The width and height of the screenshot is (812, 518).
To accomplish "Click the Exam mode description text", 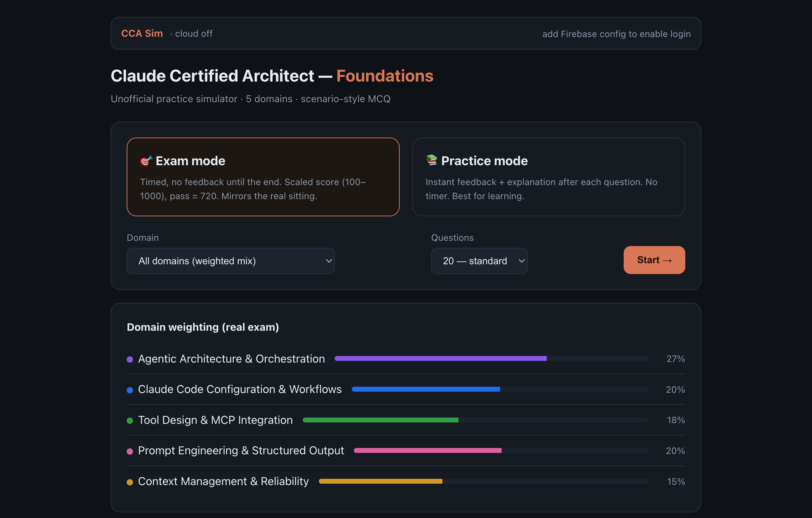I will coord(253,189).
